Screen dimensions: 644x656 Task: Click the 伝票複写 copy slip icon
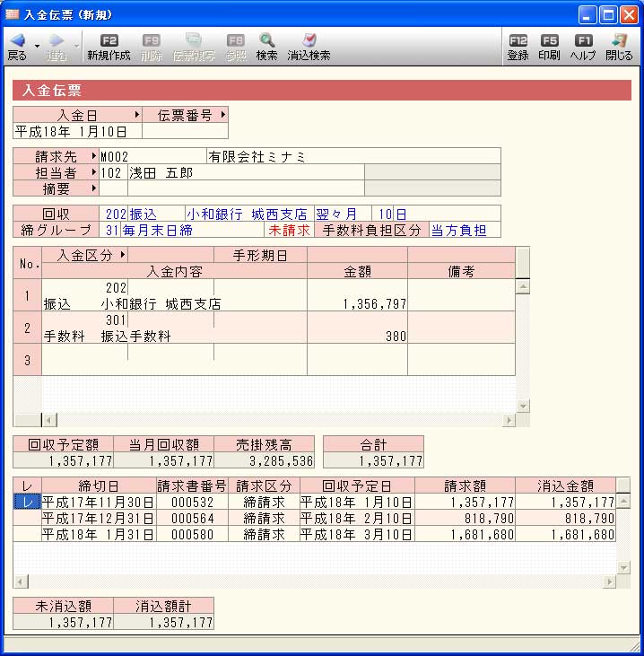pos(194,40)
